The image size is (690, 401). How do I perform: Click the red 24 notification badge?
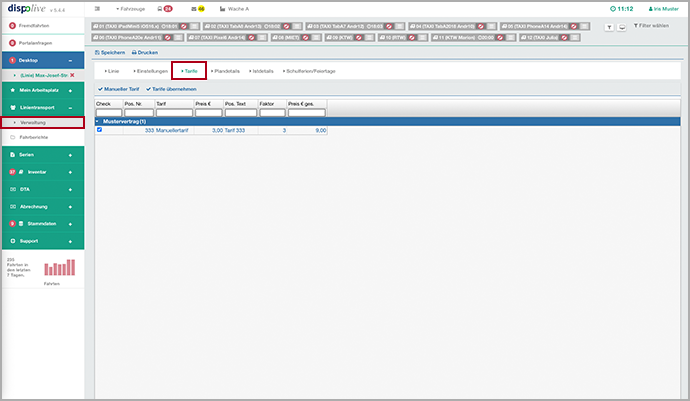click(168, 9)
